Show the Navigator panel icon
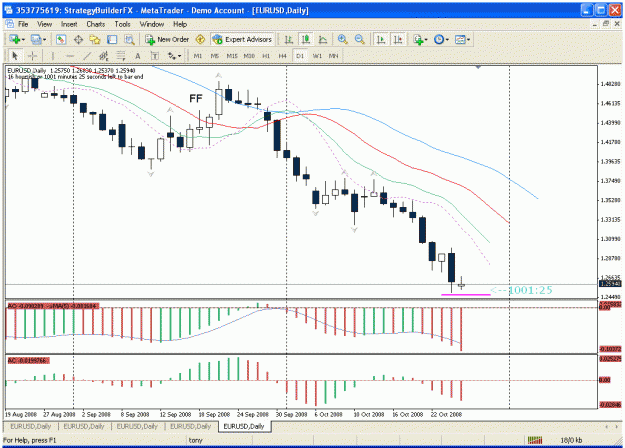 click(95, 39)
